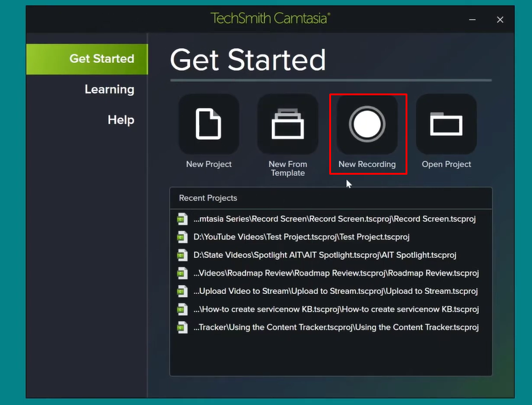Open recent project Upload to Stream.tscproj
Image resolution: width=532 pixels, height=405 pixels.
click(x=335, y=291)
